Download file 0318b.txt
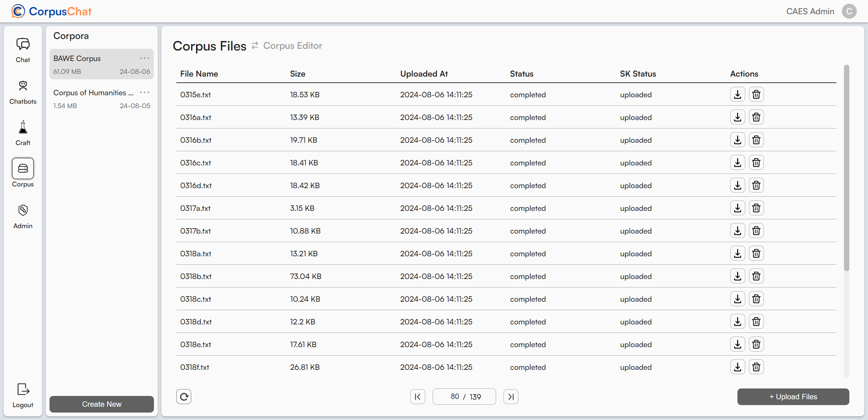This screenshot has height=420, width=868. point(737,276)
